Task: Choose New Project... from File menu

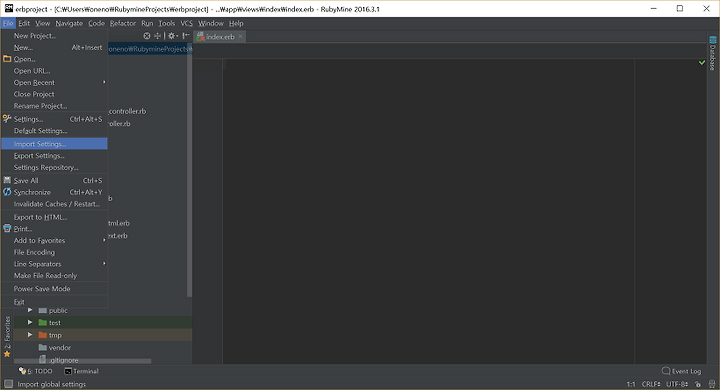Action: click(x=54, y=36)
